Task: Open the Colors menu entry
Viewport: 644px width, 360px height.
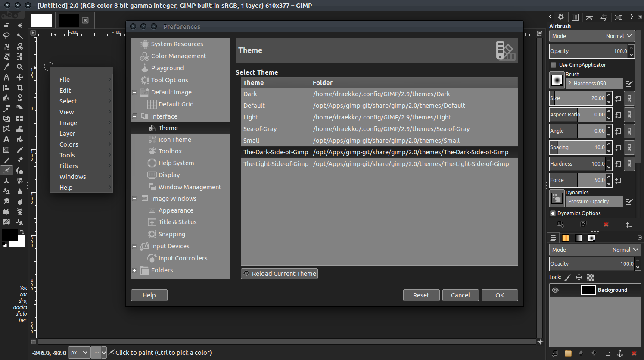Action: [x=81, y=144]
